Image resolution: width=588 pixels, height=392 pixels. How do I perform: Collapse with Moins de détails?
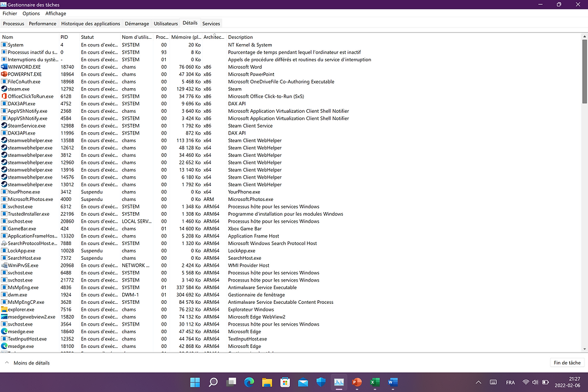click(28, 363)
